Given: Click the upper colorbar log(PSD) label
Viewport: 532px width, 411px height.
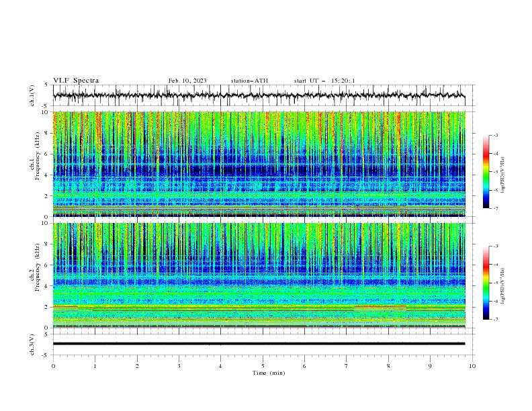Looking at the screenshot, I should (502, 175).
